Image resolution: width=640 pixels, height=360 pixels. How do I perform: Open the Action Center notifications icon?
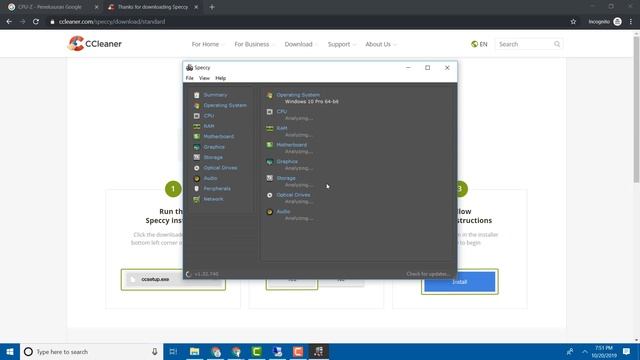click(627, 351)
